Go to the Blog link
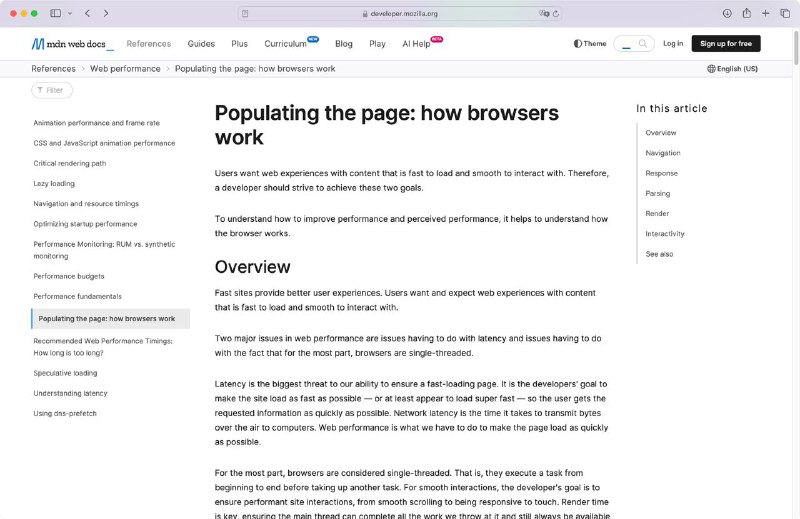800x519 pixels. click(x=344, y=44)
